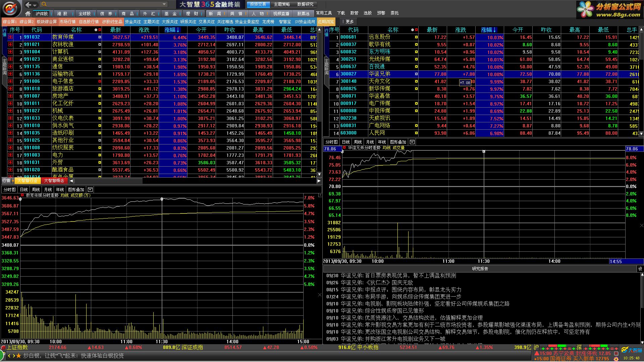The image size is (644, 362).
Task: Click the 大智慧 logo in the status bar
Action: [632, 350]
